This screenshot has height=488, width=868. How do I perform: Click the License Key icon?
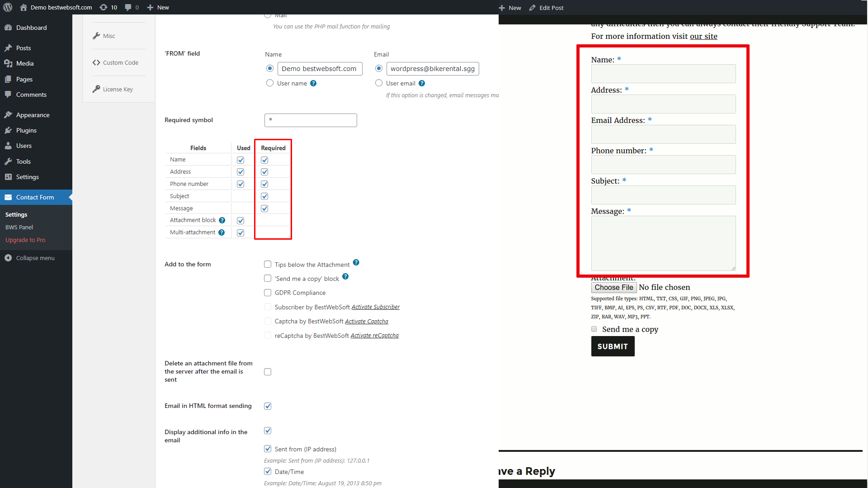coord(96,89)
